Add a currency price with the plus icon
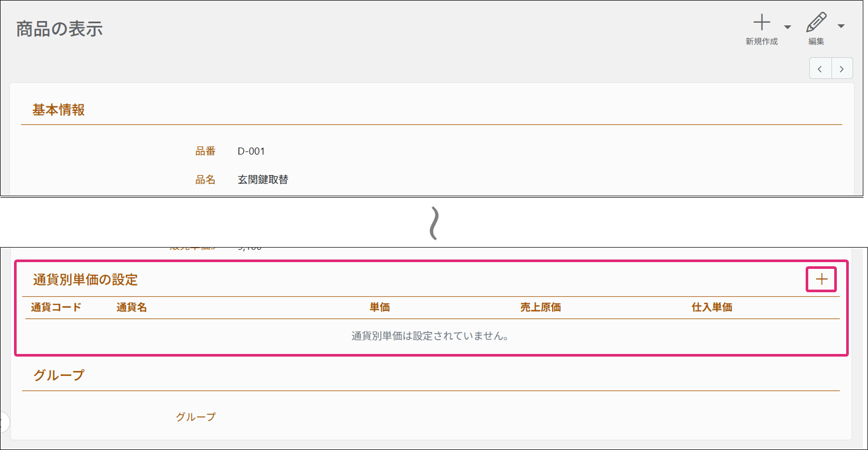This screenshot has height=450, width=868. point(821,280)
